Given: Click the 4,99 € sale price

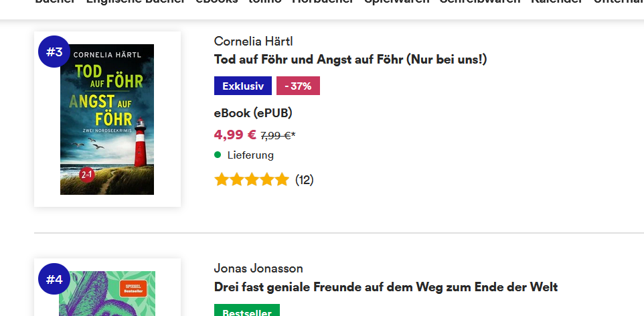Looking at the screenshot, I should click(235, 135).
